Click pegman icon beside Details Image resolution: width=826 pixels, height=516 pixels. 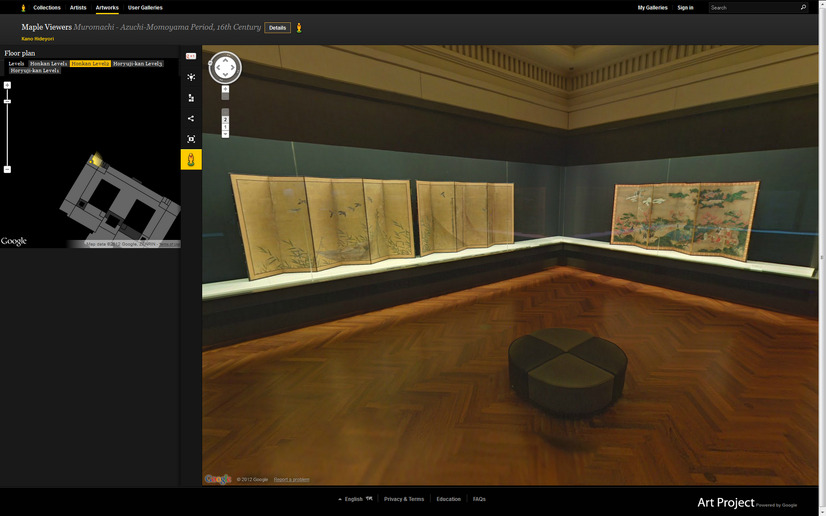299,28
